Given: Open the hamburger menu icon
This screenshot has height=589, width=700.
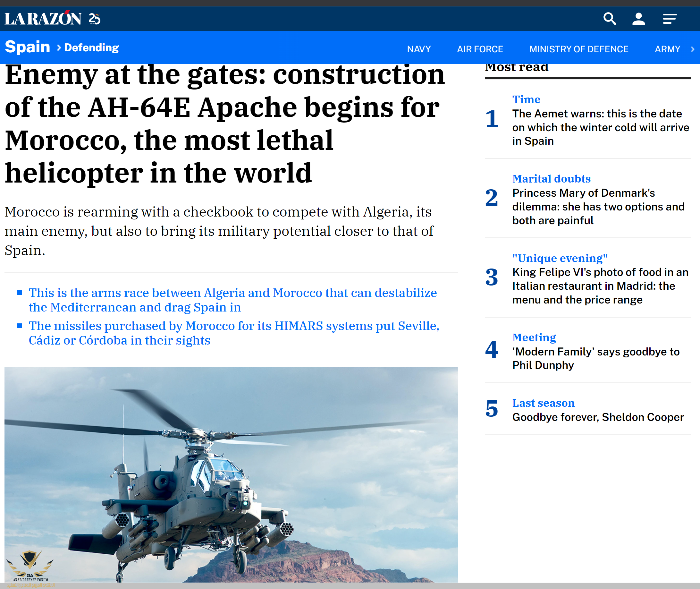Looking at the screenshot, I should click(670, 19).
